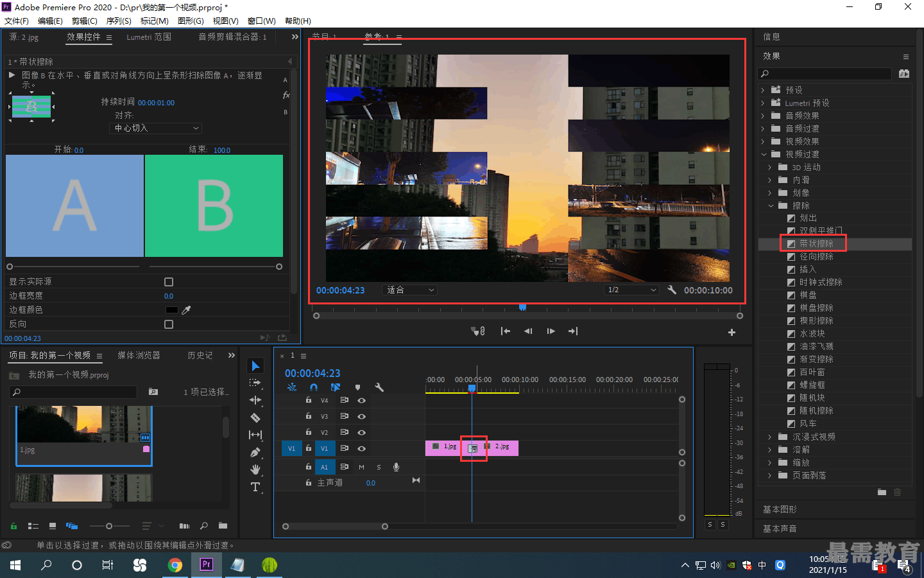The height and width of the screenshot is (578, 924).
Task: Select the Ripple Edit tool
Action: tap(255, 400)
